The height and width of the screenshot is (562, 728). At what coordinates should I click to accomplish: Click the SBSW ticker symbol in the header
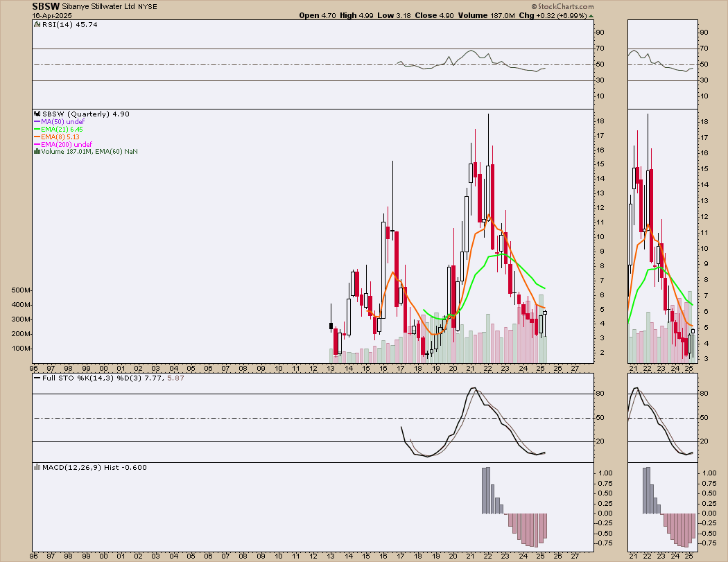click(46, 6)
